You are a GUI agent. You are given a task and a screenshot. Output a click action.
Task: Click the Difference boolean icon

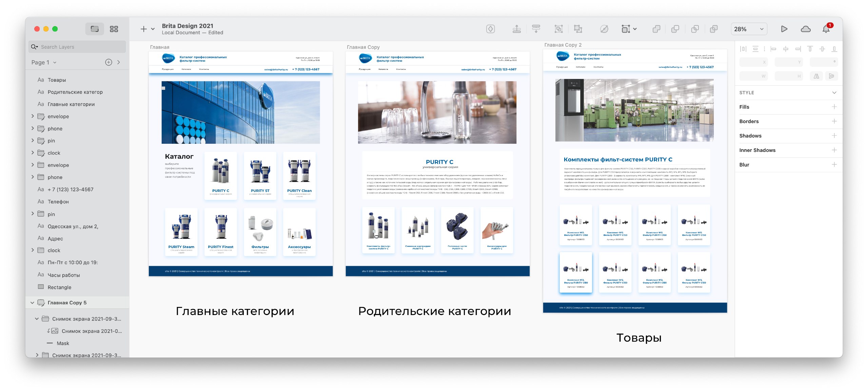tap(714, 29)
